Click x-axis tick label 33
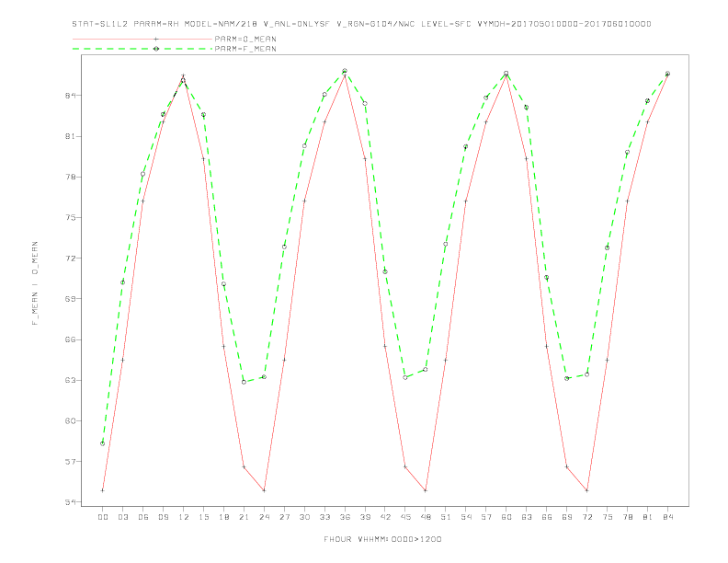 pyautogui.click(x=325, y=517)
